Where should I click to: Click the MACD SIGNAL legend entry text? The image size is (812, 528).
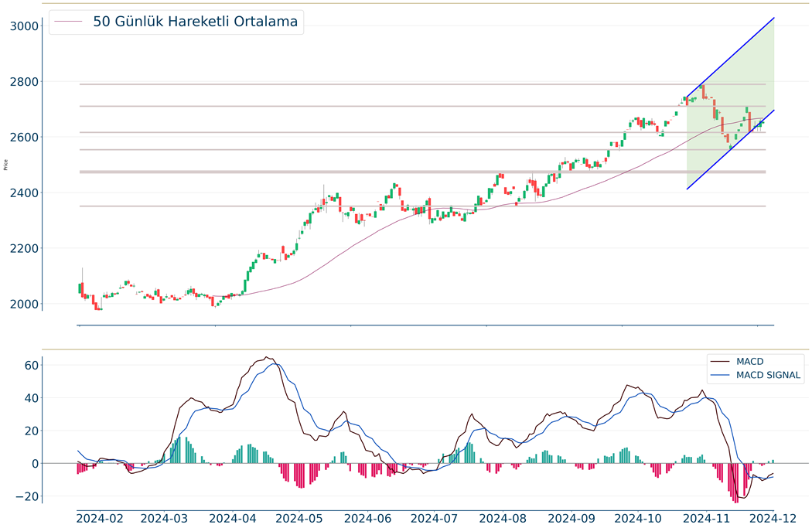click(769, 376)
